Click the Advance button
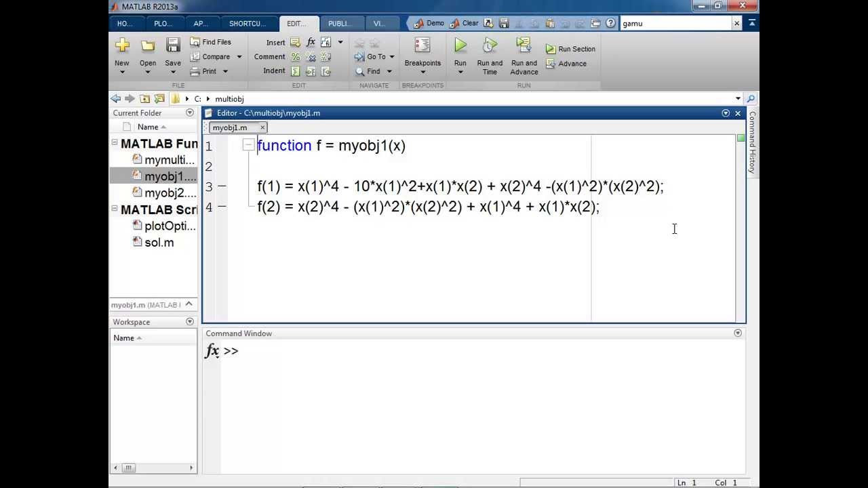868x488 pixels. [566, 64]
